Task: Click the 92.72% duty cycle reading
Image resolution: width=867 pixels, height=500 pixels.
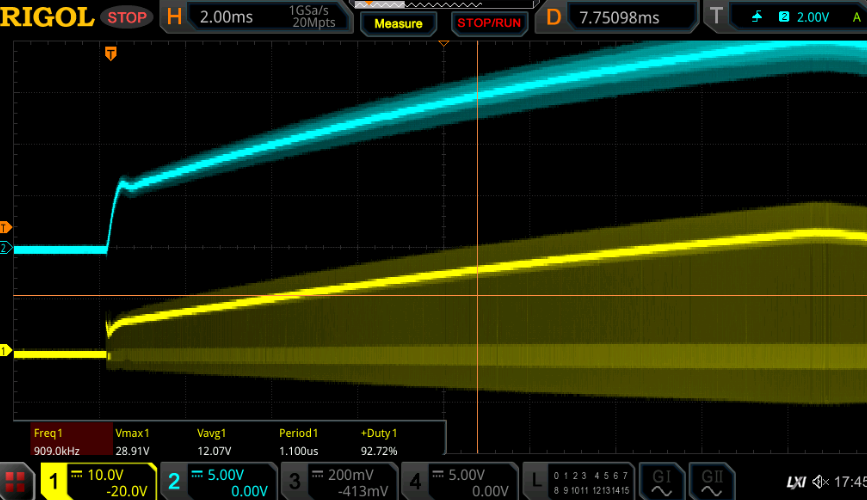Action: pyautogui.click(x=379, y=451)
